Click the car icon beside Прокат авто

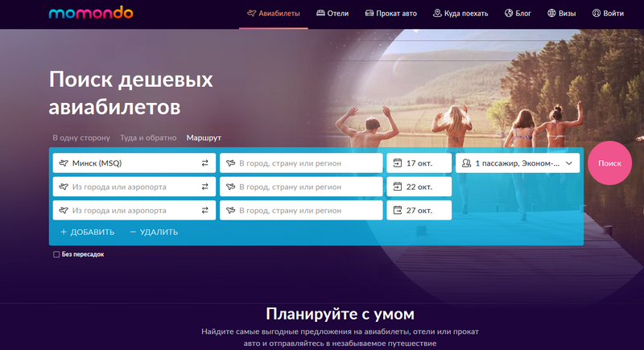pyautogui.click(x=369, y=13)
